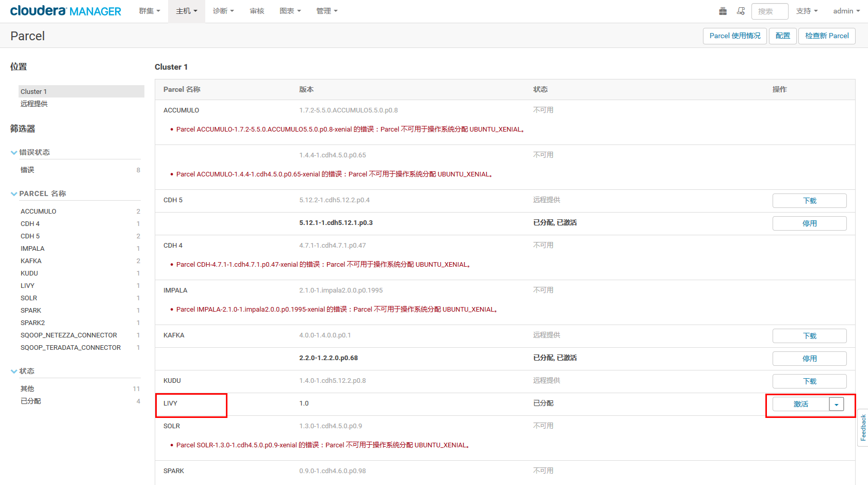The image size is (868, 485).
Task: Collapse the 错误状态 filter section
Action: (x=14, y=152)
